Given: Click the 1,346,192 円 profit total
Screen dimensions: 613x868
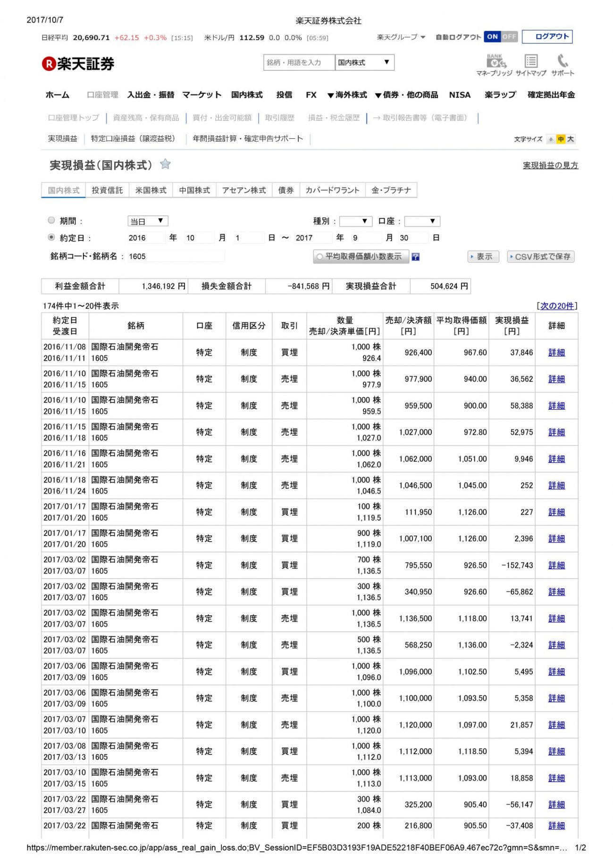Looking at the screenshot, I should click(x=163, y=286).
